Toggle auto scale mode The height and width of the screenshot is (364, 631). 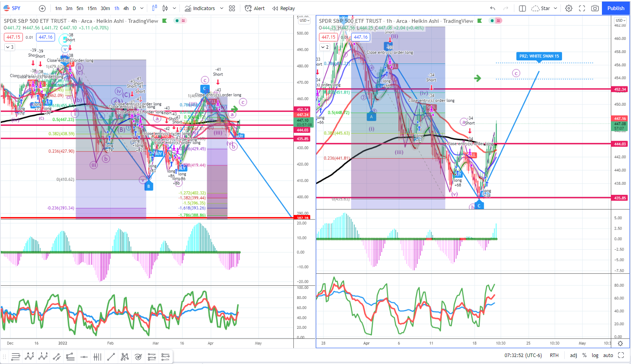pyautogui.click(x=608, y=355)
